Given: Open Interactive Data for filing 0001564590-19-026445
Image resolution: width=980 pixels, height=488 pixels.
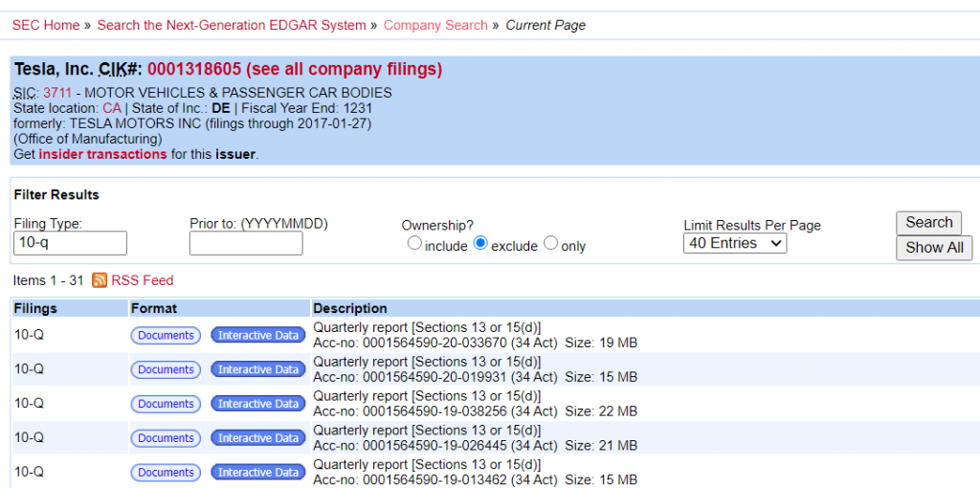Looking at the screenshot, I should point(258,438).
